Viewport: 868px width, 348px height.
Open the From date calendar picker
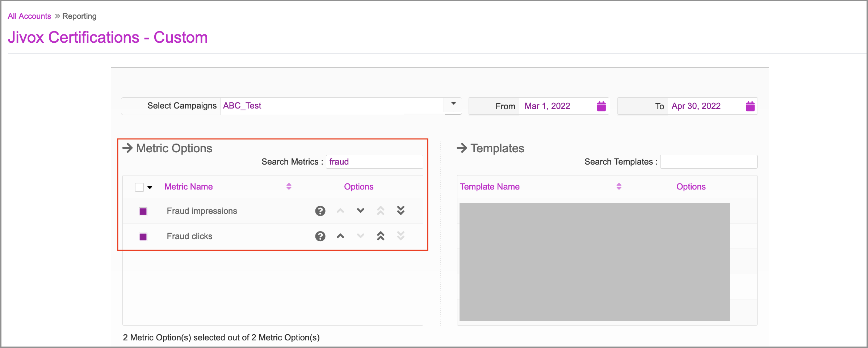coord(601,106)
